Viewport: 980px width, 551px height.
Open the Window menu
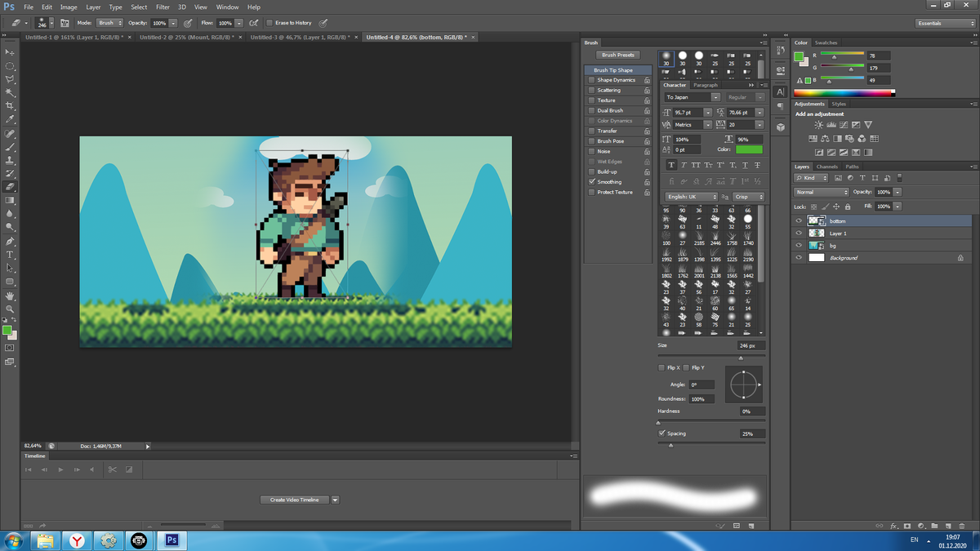[x=227, y=7]
